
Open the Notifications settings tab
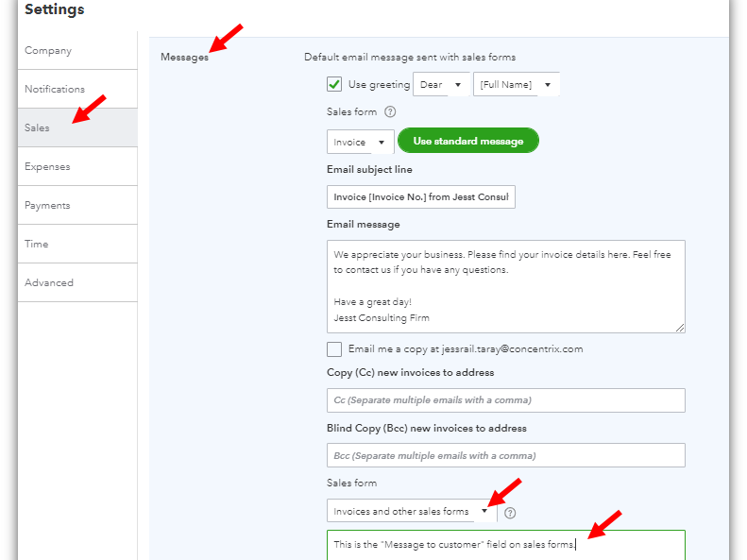click(x=77, y=89)
